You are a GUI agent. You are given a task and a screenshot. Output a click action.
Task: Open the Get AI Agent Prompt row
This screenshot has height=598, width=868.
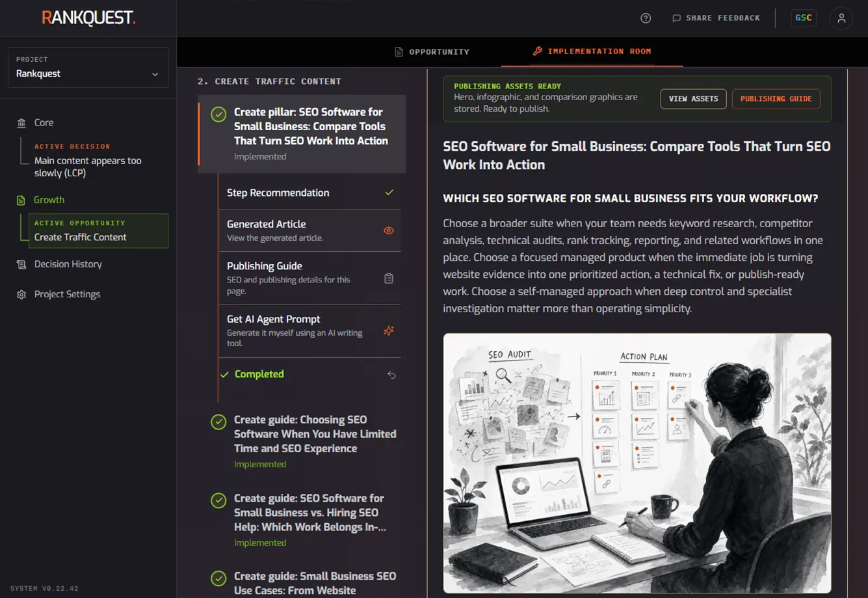(x=309, y=331)
